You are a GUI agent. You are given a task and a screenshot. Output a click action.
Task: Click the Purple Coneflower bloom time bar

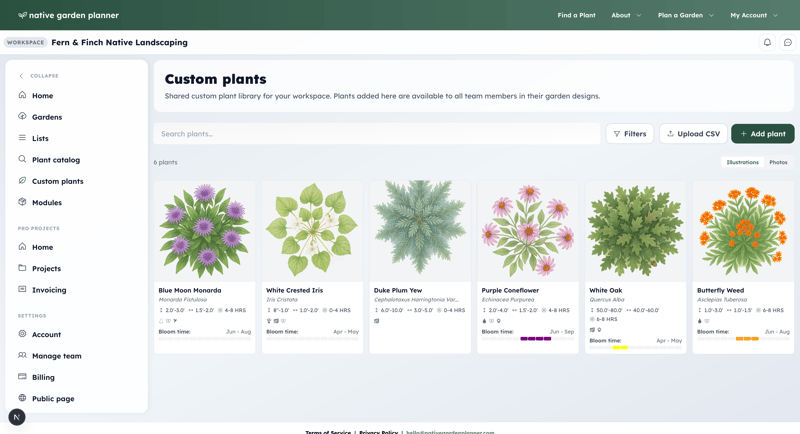535,339
